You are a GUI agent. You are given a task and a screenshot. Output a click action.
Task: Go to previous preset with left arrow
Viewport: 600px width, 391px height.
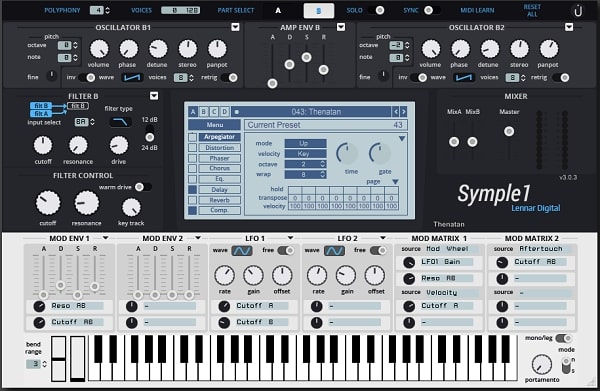click(x=396, y=112)
